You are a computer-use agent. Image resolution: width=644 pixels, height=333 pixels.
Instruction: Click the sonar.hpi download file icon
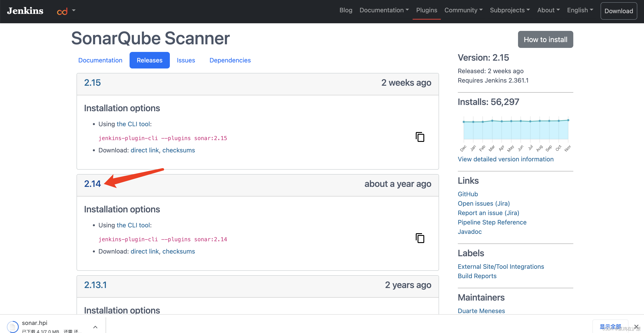pyautogui.click(x=13, y=326)
